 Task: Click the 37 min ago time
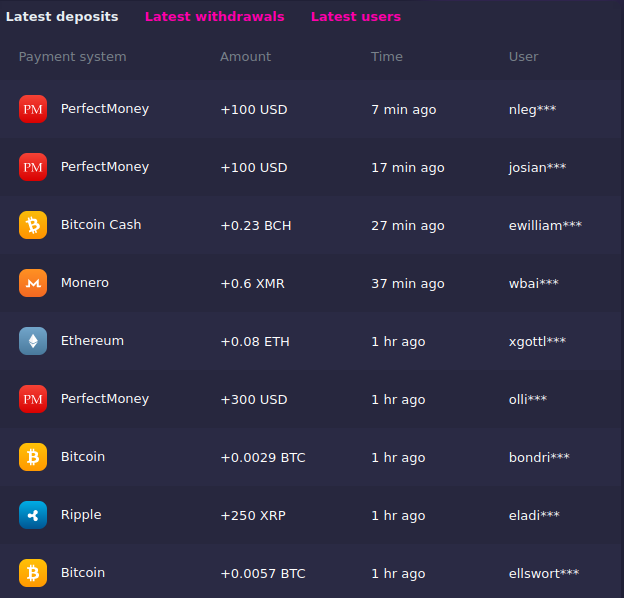click(x=408, y=284)
